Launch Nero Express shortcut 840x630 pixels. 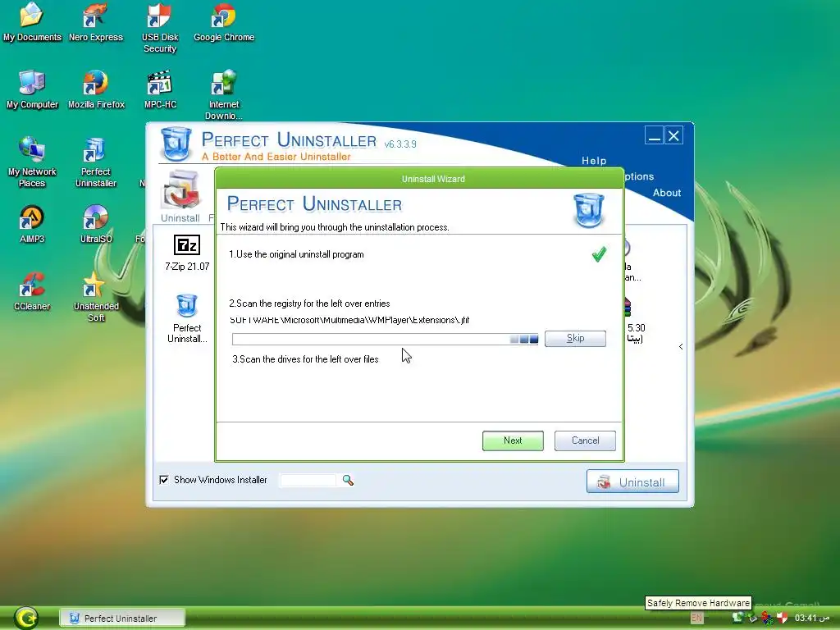click(96, 22)
